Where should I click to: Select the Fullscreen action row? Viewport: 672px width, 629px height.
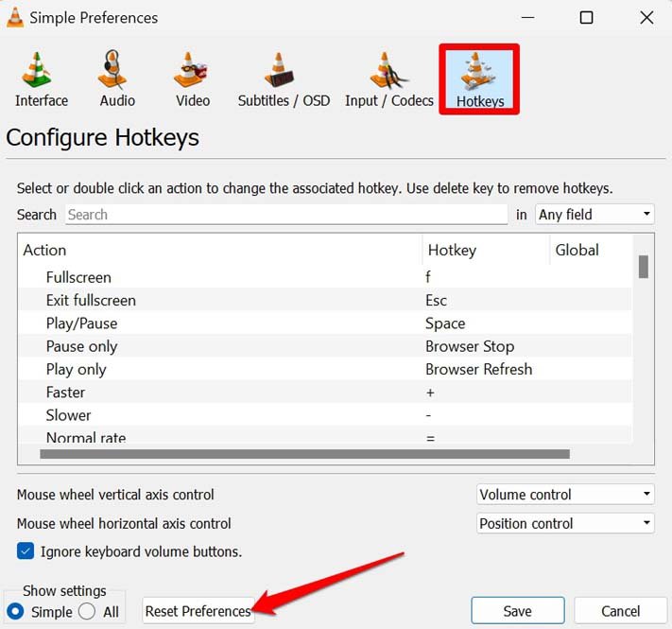click(x=326, y=277)
